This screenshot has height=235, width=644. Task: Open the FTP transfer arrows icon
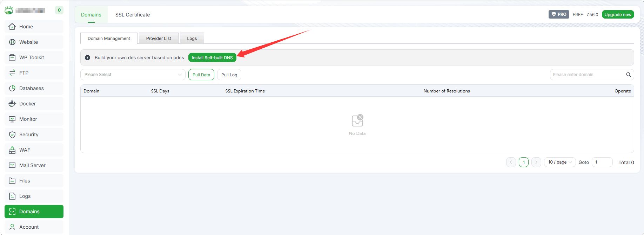point(12,73)
